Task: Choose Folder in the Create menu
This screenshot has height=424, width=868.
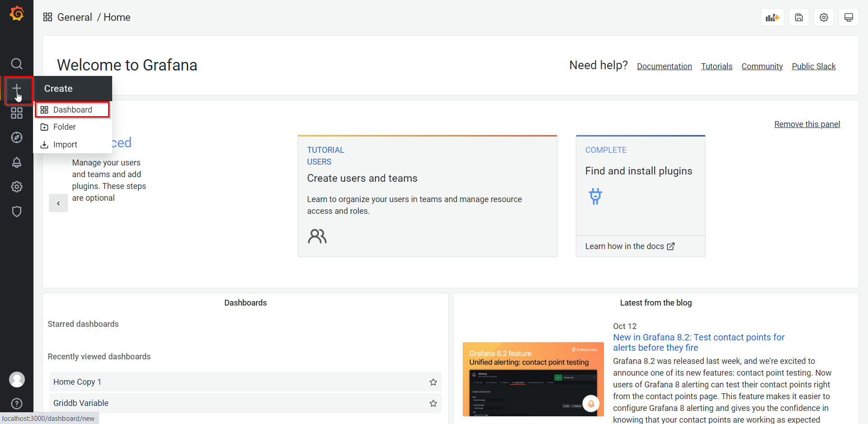Action: (64, 127)
